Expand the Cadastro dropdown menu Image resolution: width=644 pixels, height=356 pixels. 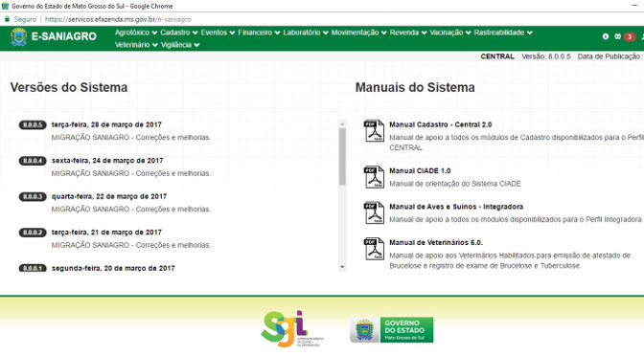point(178,33)
